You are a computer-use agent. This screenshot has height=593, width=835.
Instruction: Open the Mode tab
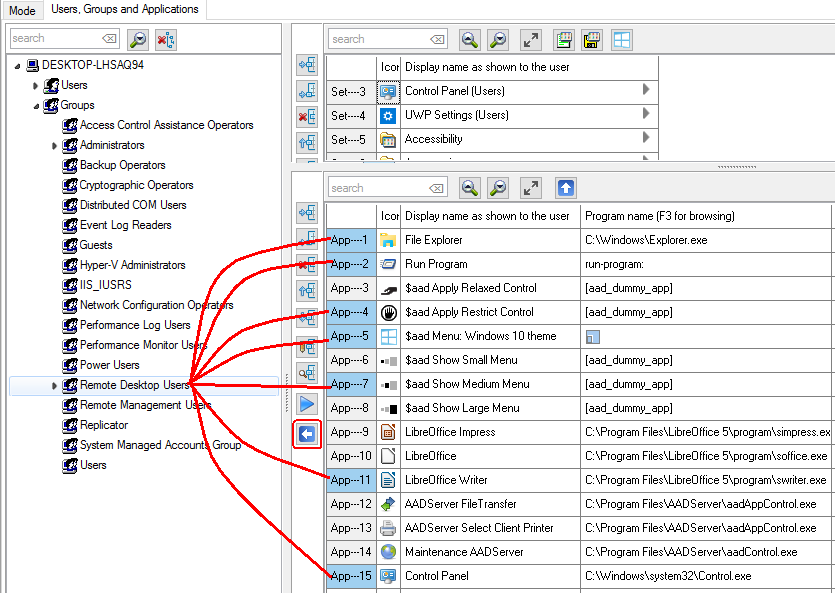click(x=22, y=11)
